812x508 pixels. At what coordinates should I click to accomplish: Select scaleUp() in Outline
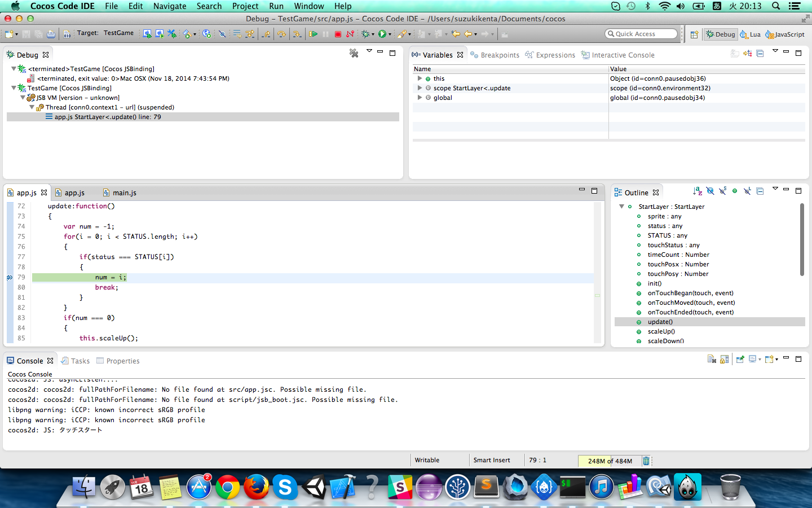click(661, 331)
